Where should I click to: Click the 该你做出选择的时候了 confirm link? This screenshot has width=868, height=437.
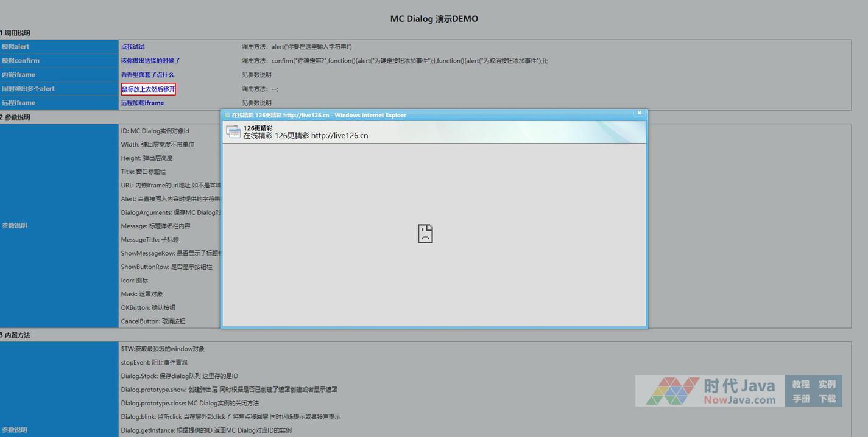150,61
